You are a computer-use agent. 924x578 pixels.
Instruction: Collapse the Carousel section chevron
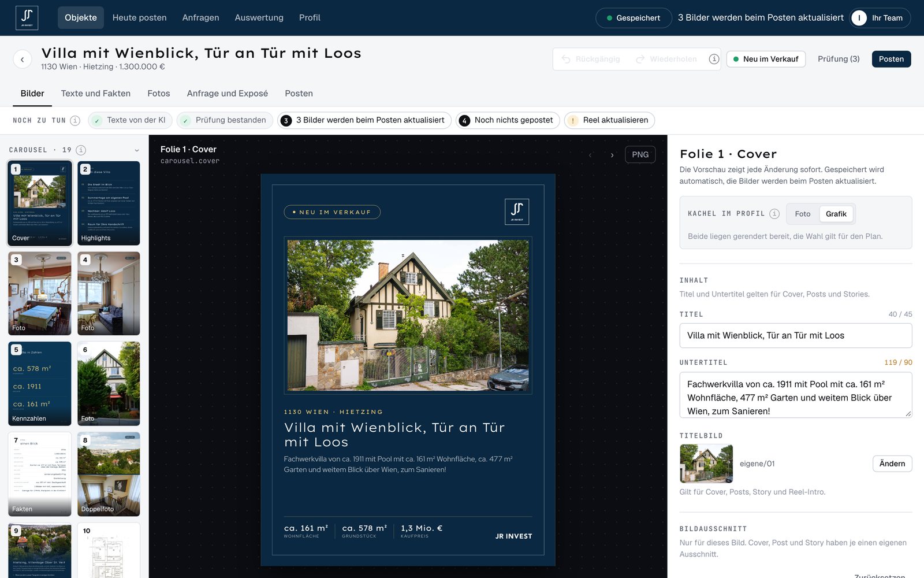click(x=137, y=150)
